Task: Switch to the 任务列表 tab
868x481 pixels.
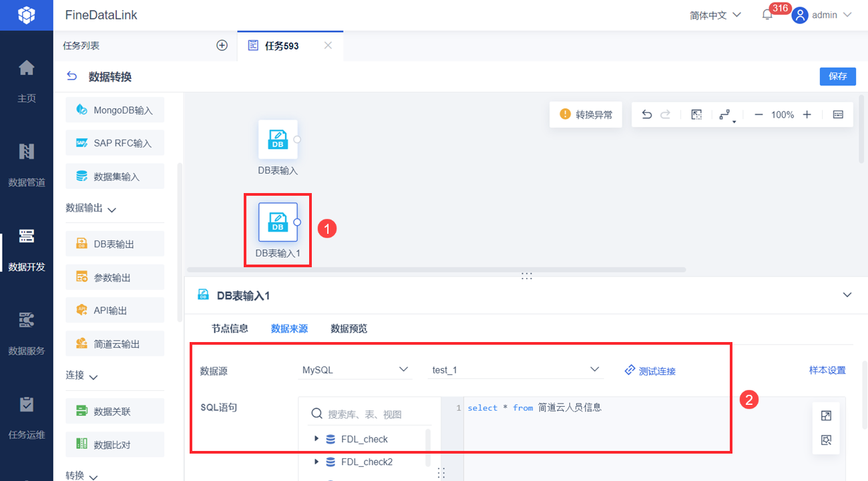Action: (81, 45)
